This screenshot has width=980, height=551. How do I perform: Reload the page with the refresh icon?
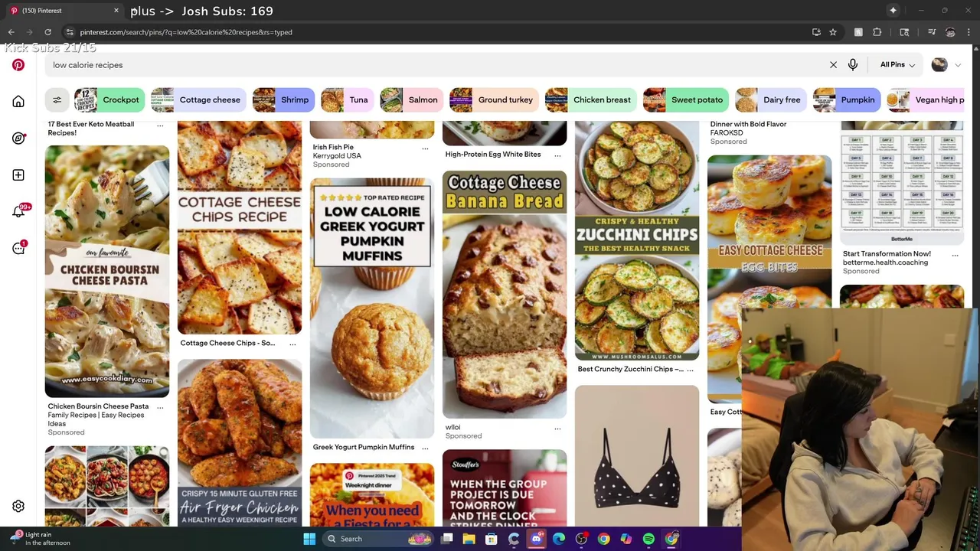47,32
